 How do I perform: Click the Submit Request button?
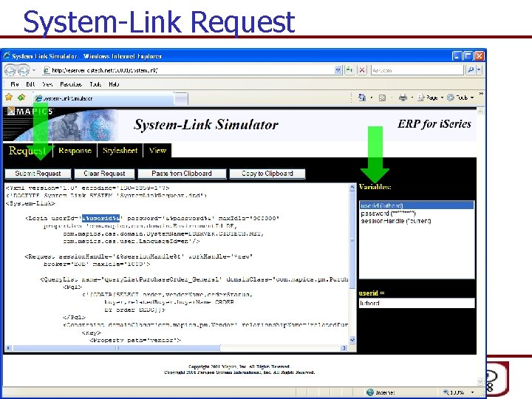click(38, 174)
